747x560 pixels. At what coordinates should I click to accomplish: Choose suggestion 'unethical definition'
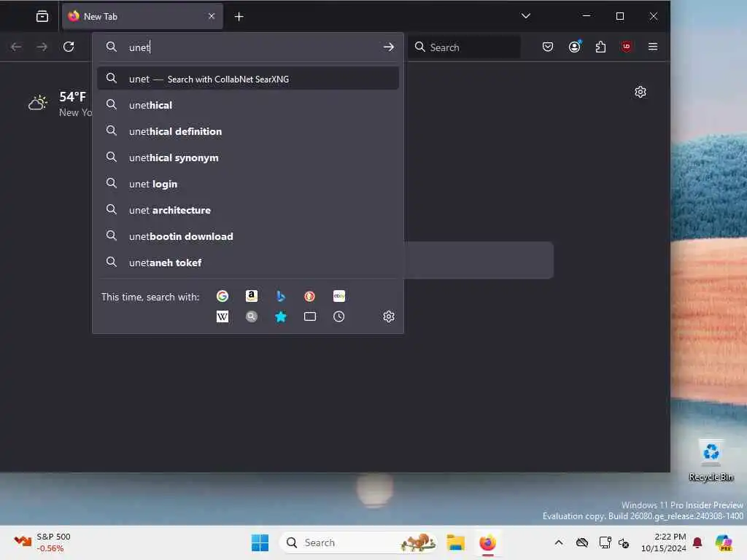click(x=248, y=131)
